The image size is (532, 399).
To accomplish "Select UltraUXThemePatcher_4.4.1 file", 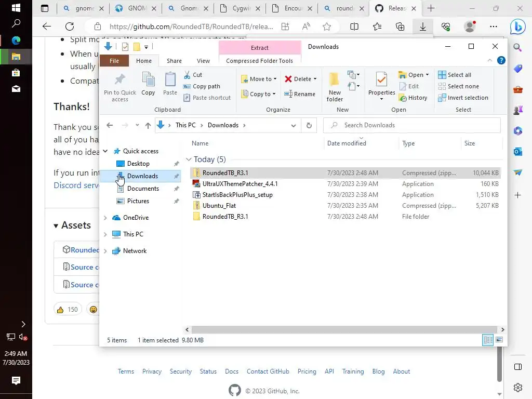I will 345,184.
